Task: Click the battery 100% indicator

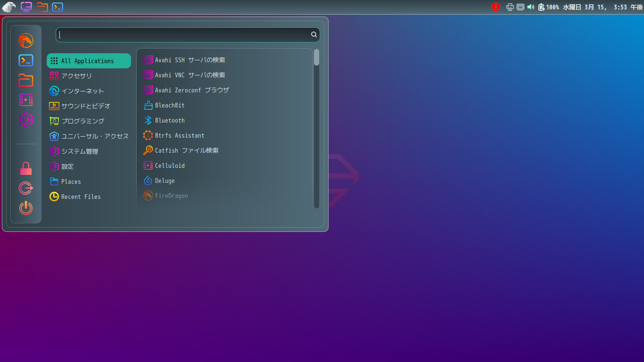Action: pos(548,7)
